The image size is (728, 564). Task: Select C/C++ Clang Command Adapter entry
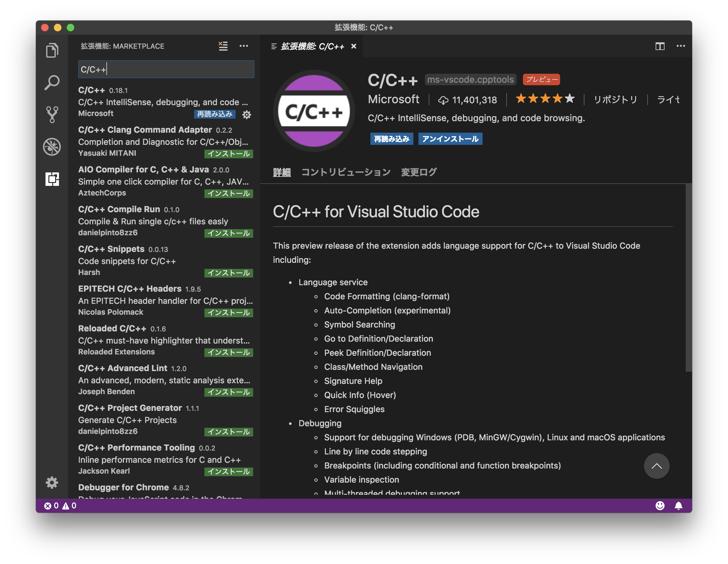165,141
